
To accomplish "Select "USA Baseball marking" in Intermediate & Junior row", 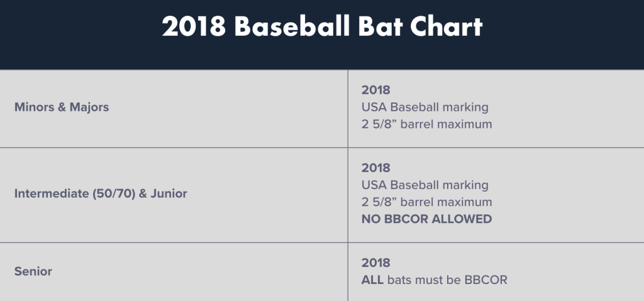I will pos(425,185).
